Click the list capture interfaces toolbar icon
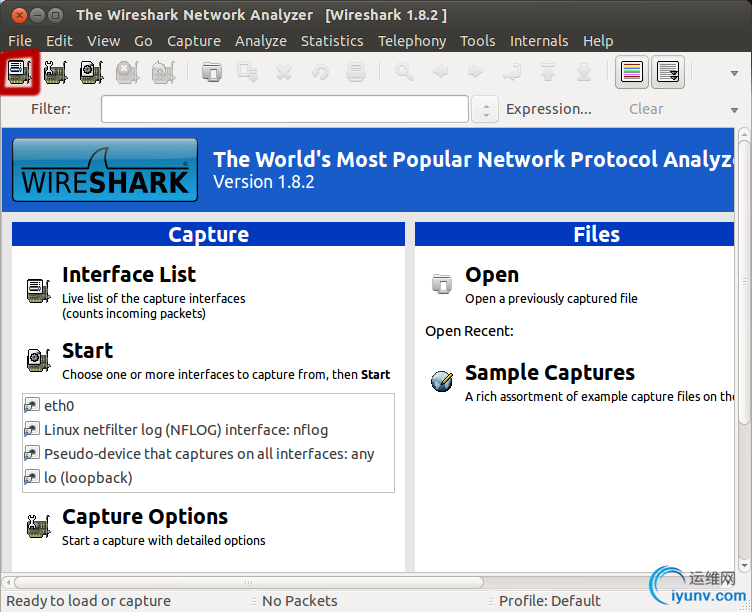 (x=19, y=72)
